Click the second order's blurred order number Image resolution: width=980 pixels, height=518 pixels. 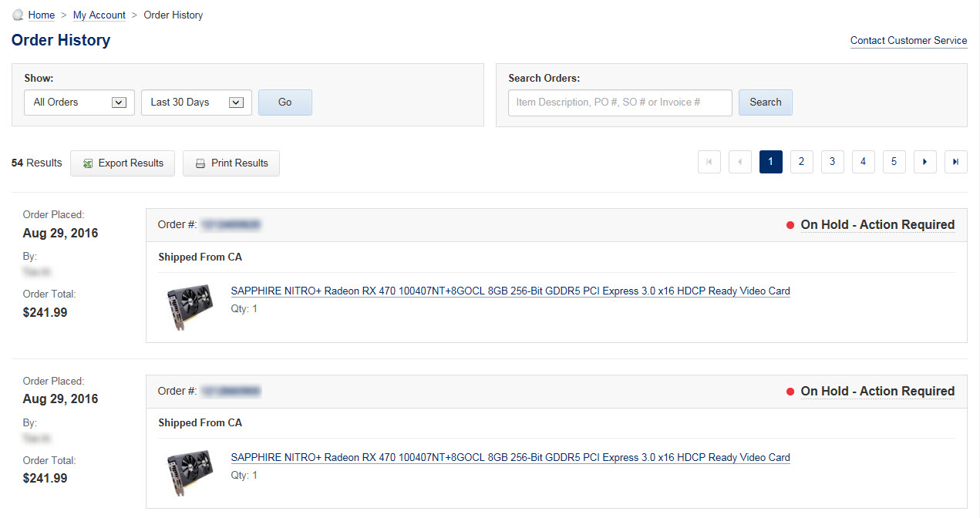tap(231, 392)
